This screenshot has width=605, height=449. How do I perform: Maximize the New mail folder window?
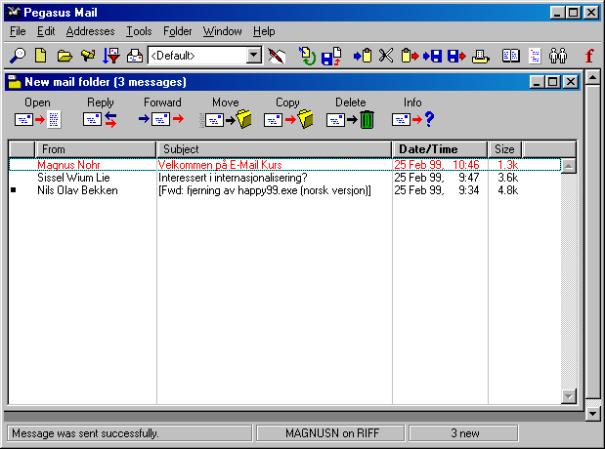(553, 82)
